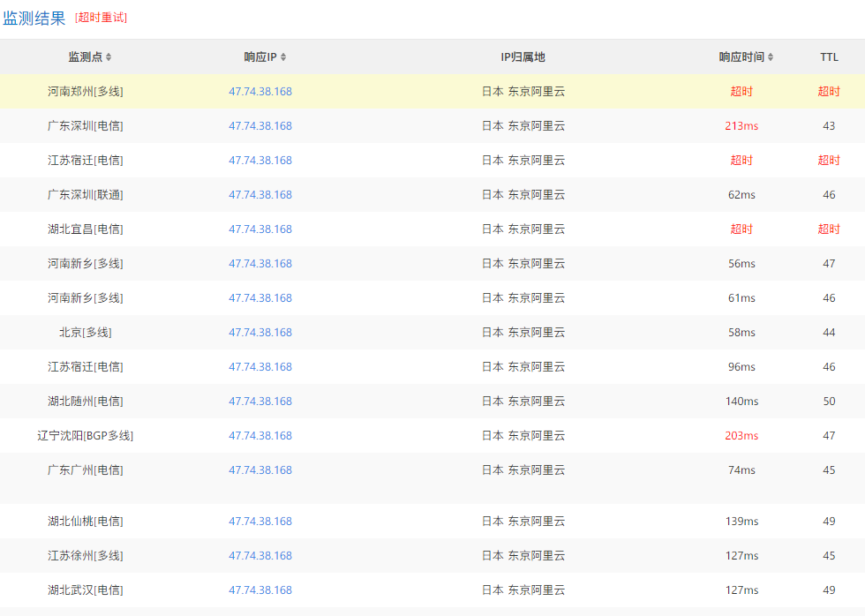
Task: Open the 江苏徐州[多线] response IP
Action: point(259,556)
